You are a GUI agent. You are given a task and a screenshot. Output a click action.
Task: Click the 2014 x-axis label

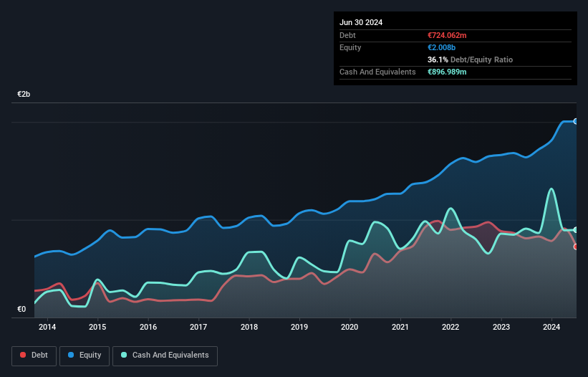point(47,327)
